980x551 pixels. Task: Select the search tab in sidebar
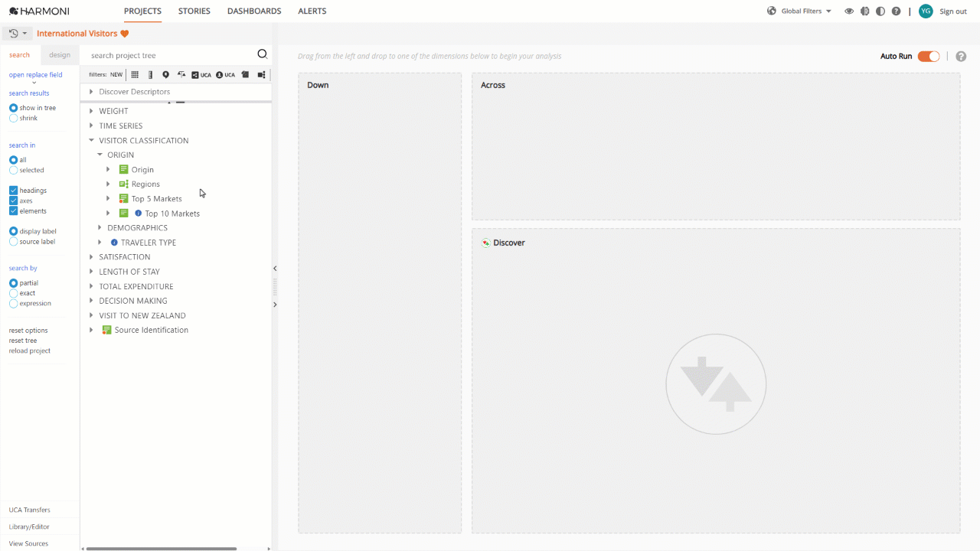click(20, 55)
